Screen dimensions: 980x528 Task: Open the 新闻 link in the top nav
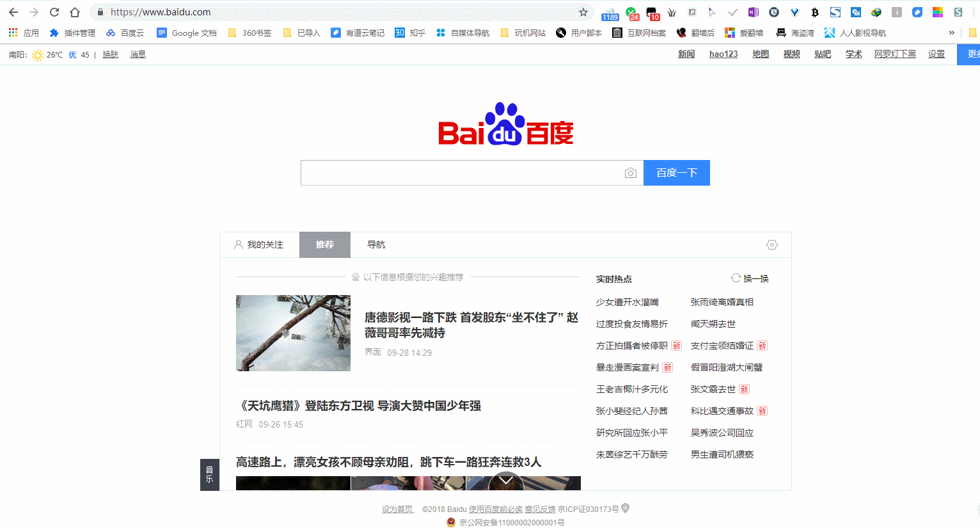point(686,54)
